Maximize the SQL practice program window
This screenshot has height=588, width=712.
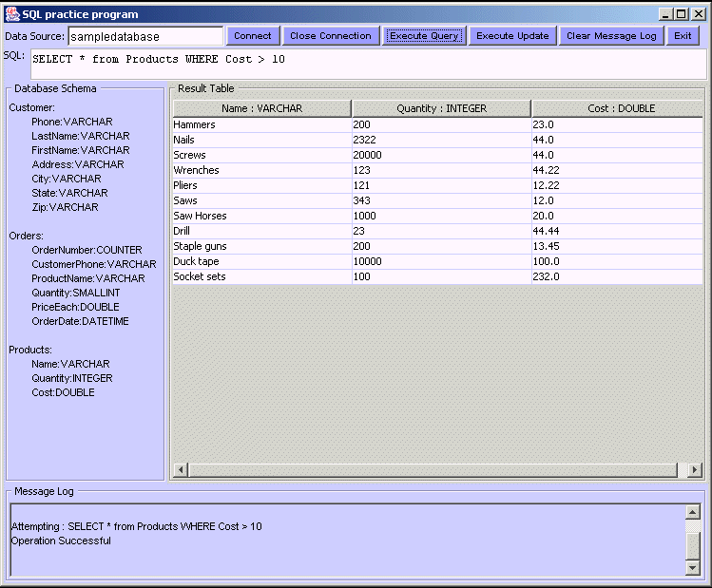coord(682,14)
